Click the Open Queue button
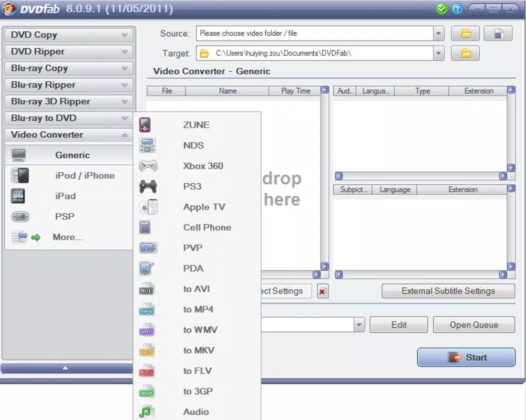The width and height of the screenshot is (526, 420). pos(473,325)
